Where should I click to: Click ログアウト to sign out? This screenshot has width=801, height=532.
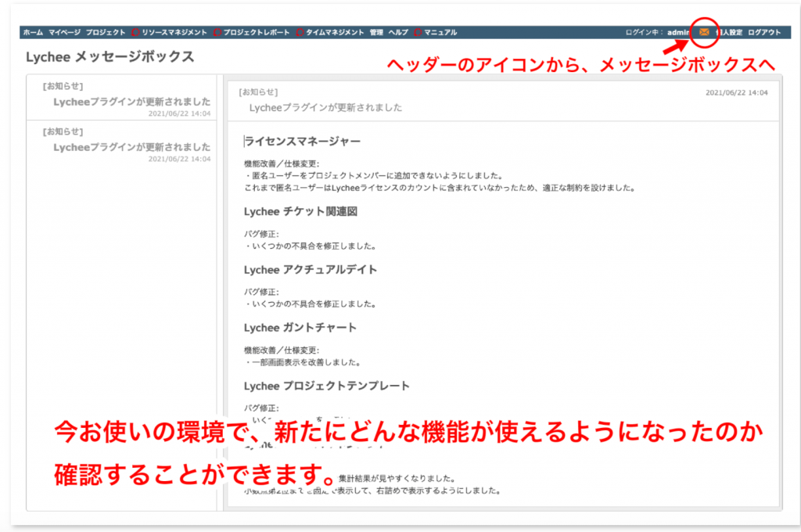coord(764,32)
